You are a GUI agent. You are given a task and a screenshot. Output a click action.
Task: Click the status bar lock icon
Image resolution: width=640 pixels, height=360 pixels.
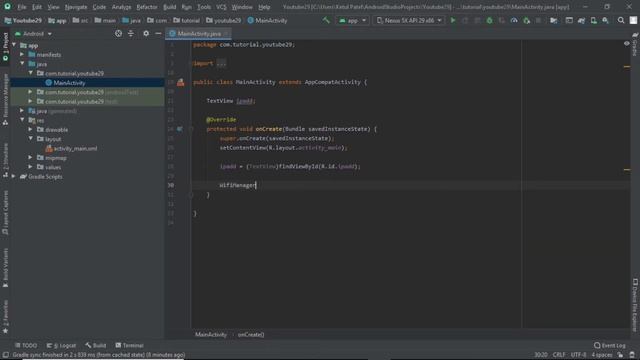(x=620, y=355)
